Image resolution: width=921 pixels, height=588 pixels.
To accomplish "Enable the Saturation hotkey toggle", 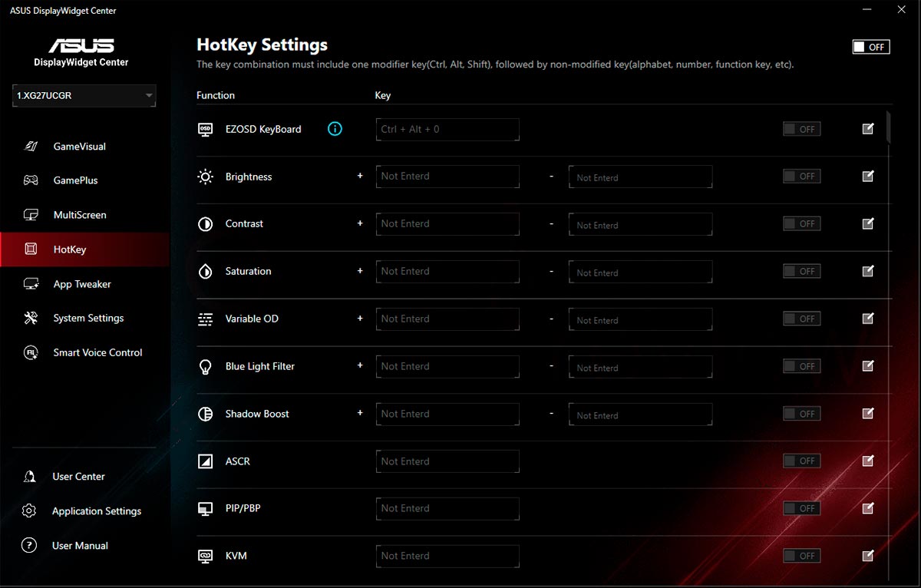I will click(801, 271).
